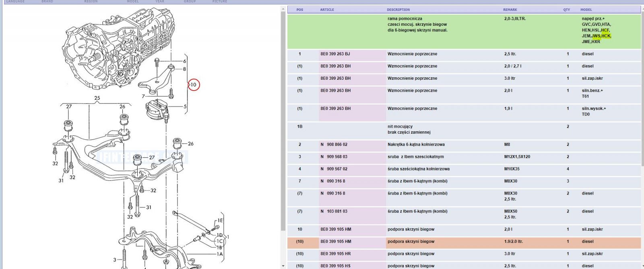Click the QTY column header
This screenshot has height=269, width=644.
pos(567,10)
